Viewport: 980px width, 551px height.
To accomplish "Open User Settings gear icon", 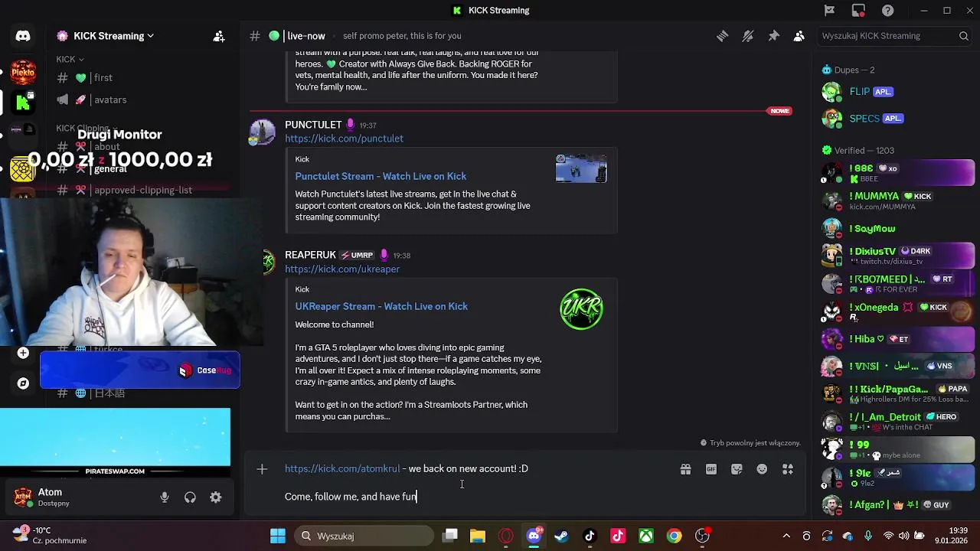I will pyautogui.click(x=216, y=497).
